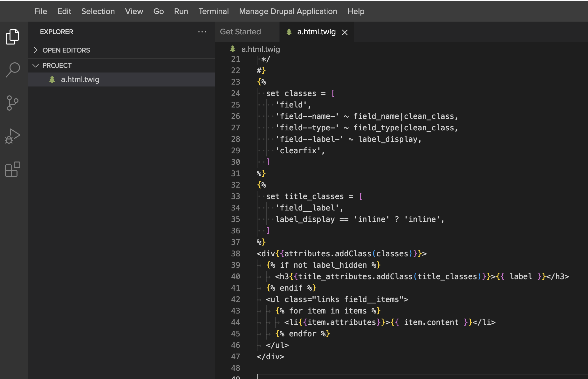The image size is (588, 379).
Task: Click the a.html.twig breadcrumb above the editor
Action: (x=260, y=49)
